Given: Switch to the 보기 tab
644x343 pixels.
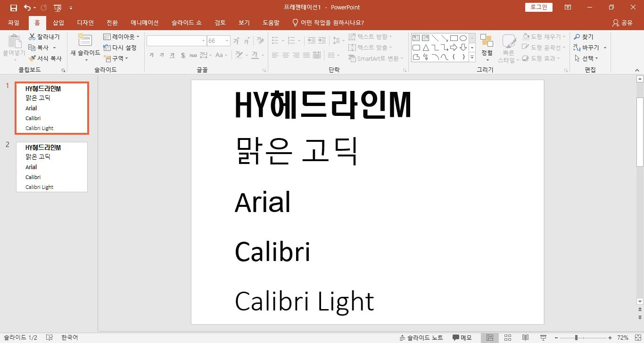Looking at the screenshot, I should coord(244,23).
